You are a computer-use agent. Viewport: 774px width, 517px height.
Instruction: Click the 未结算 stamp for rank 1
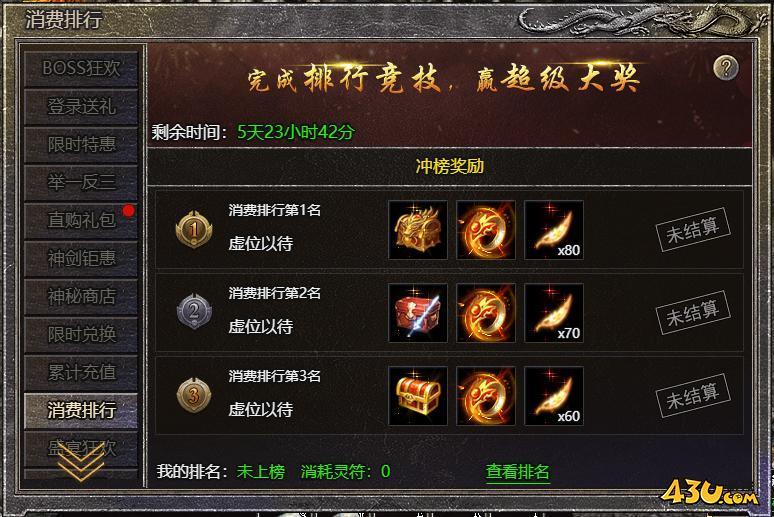tap(693, 230)
